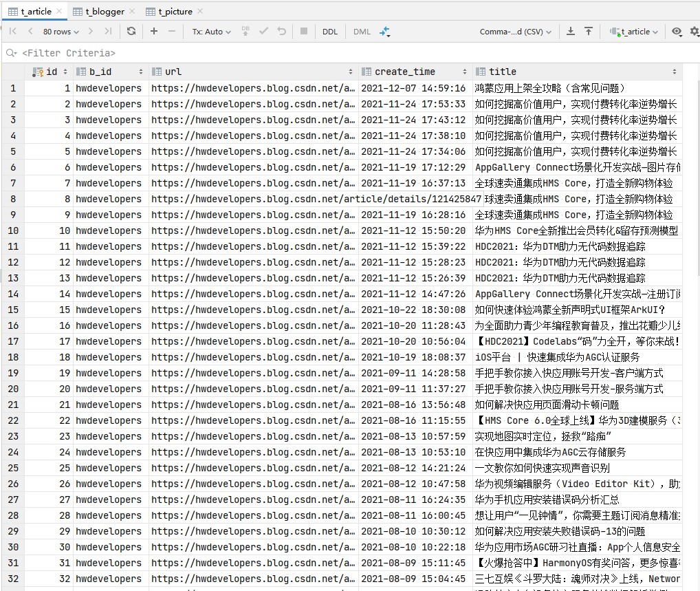Select title 手把手教你接入快应用账号开发-服务端方式
The height and width of the screenshot is (591, 700).
point(577,389)
